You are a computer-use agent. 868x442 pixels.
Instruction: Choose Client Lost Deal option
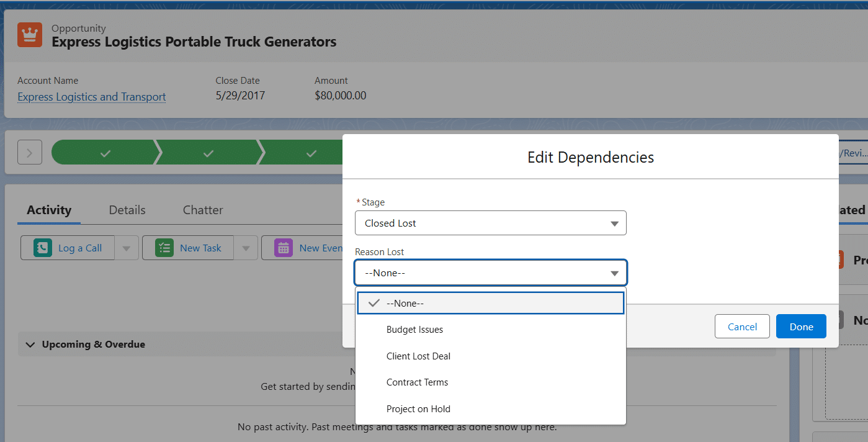click(490, 356)
